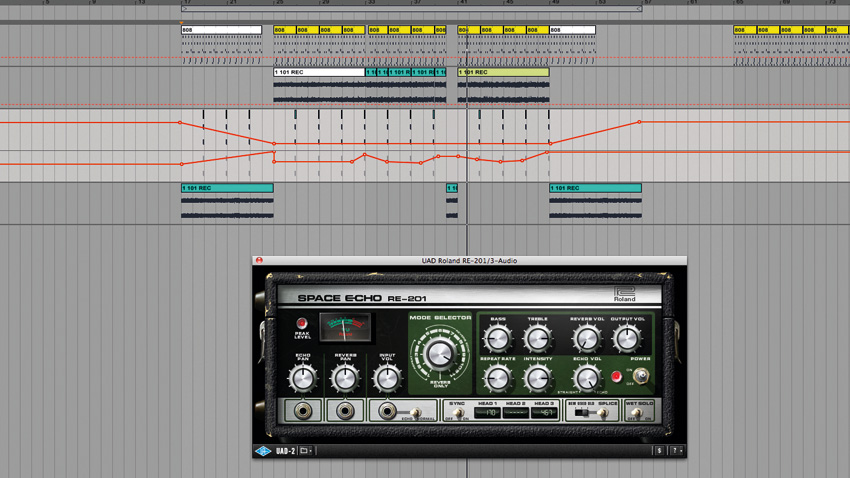This screenshot has width=850, height=478.
Task: Click the jack socket below Input Vol
Action: coord(386,411)
